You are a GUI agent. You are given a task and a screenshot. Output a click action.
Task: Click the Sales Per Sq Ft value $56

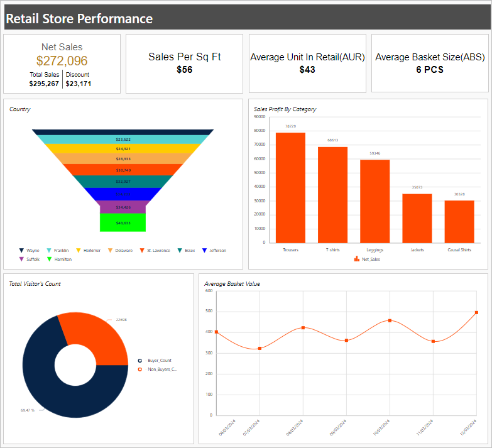(x=185, y=70)
